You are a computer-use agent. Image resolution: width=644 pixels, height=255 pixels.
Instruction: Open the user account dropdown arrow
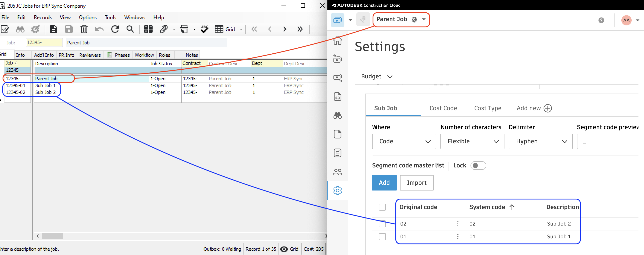click(x=638, y=21)
